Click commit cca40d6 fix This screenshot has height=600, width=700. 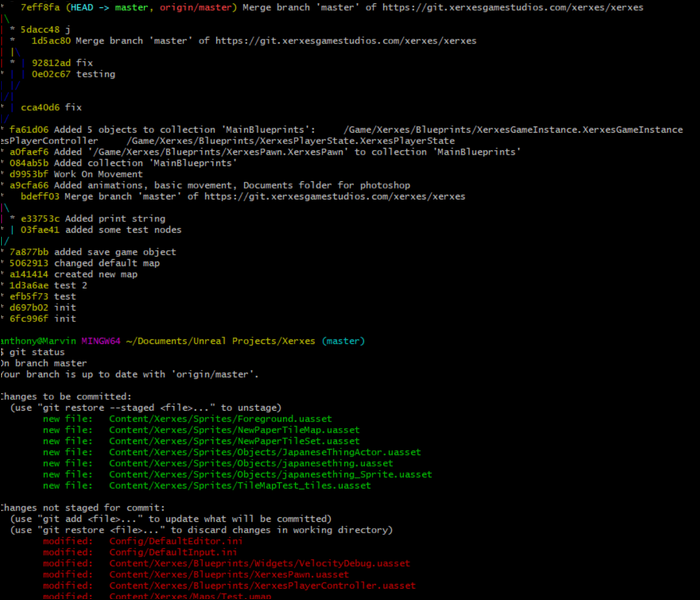tap(51, 107)
